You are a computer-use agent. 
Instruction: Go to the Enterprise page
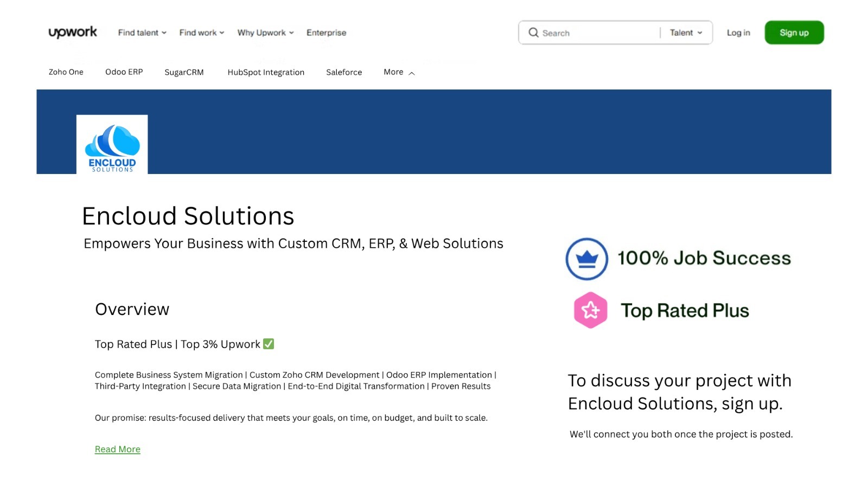coord(326,33)
